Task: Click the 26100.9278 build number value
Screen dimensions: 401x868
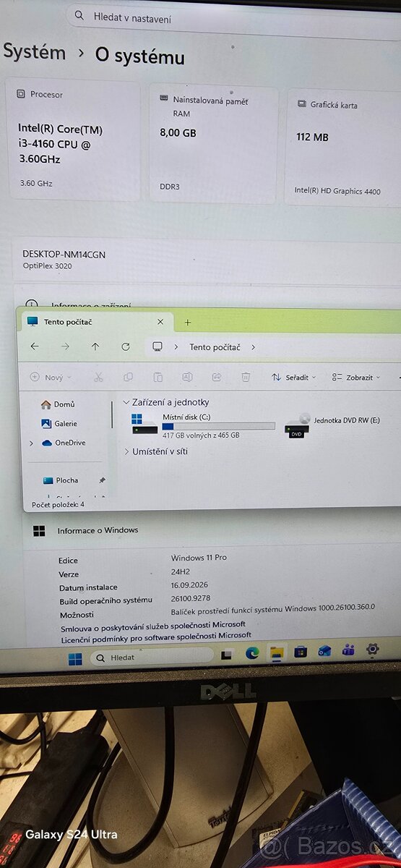Action: click(x=191, y=598)
